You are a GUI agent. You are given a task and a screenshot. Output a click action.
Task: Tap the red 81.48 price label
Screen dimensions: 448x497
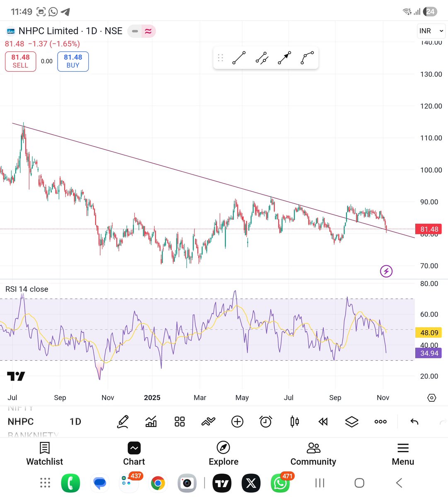tap(429, 229)
